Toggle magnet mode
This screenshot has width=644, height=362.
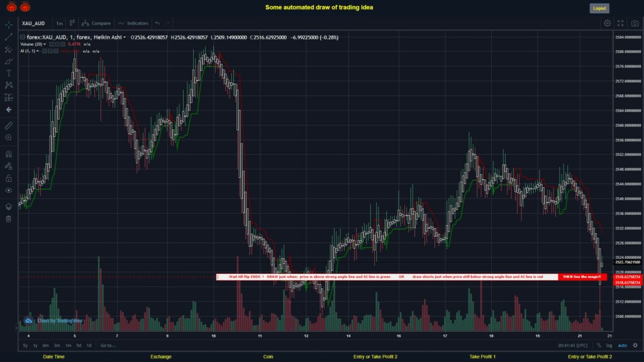[x=9, y=154]
